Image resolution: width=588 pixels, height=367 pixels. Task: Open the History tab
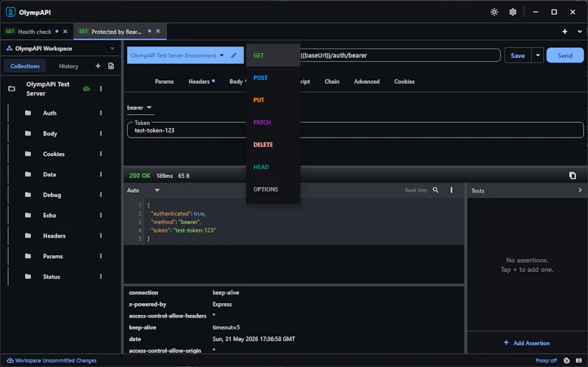68,66
